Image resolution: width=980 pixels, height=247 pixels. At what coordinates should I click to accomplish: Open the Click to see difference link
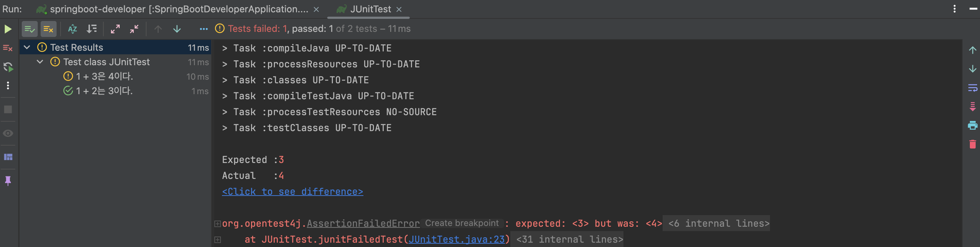(292, 192)
